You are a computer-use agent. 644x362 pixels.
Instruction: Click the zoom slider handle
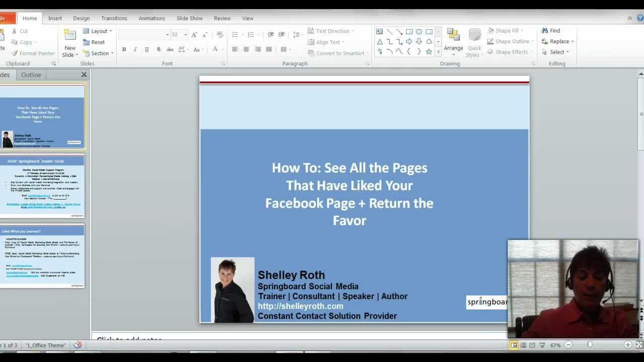(x=590, y=345)
